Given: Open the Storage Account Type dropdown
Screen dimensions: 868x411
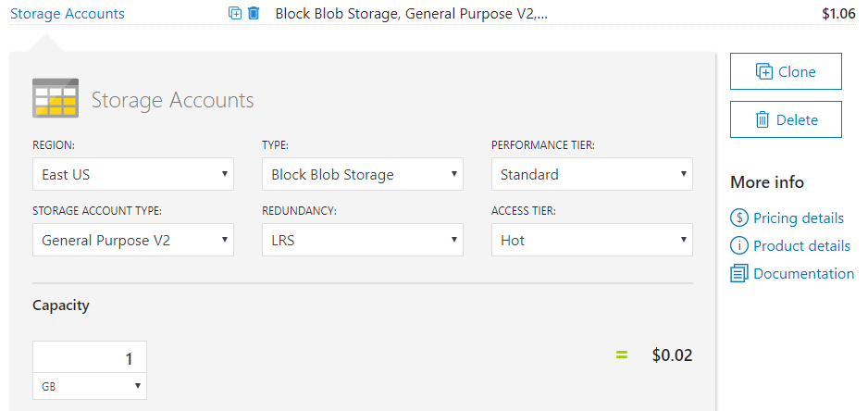Looking at the screenshot, I should 133,241.
